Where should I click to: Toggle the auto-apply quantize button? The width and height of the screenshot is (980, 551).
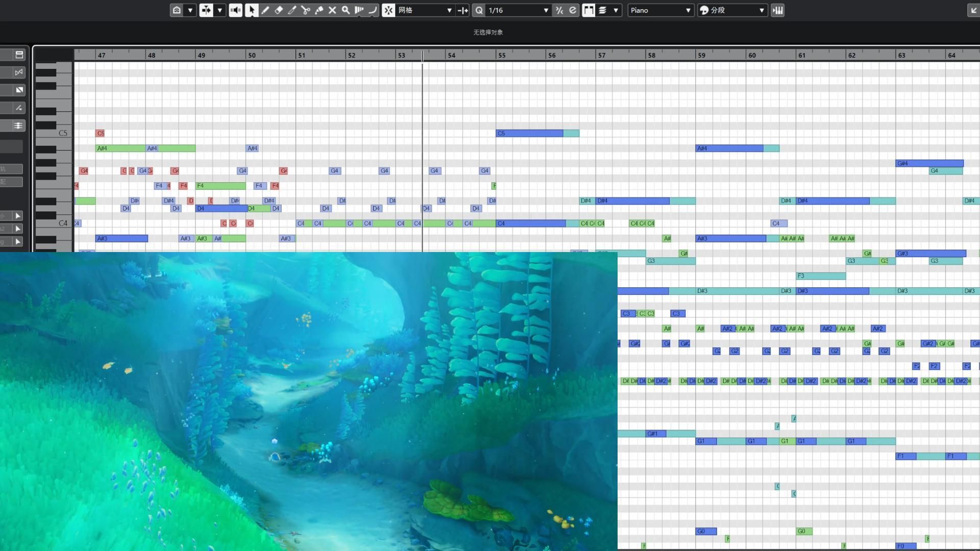coord(573,10)
